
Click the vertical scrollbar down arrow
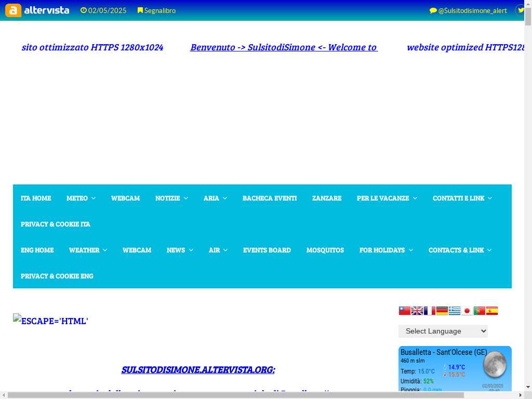pyautogui.click(x=528, y=387)
